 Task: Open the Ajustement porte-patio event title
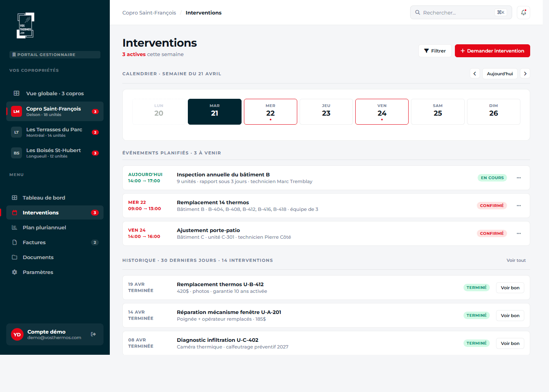tap(208, 230)
